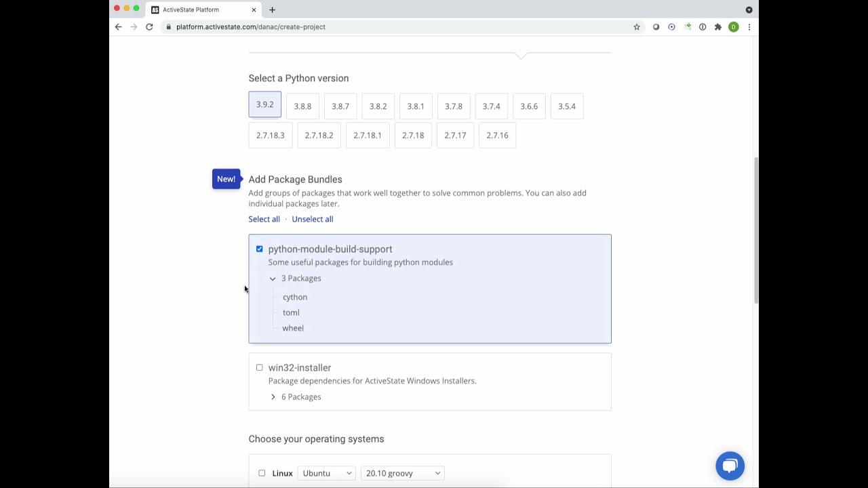This screenshot has width=868, height=488.
Task: Close the ActiveState Platform tab
Action: (x=254, y=9)
